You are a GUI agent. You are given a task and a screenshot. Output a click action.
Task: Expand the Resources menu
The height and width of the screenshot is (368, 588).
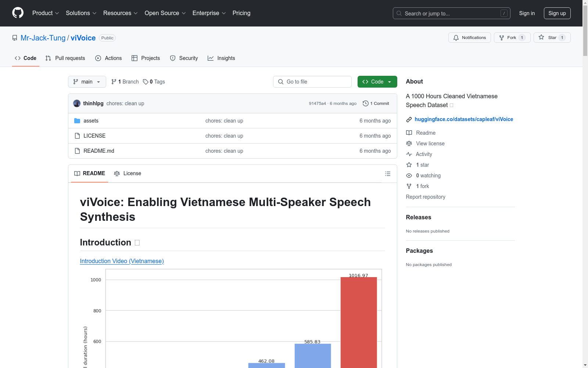coord(121,13)
